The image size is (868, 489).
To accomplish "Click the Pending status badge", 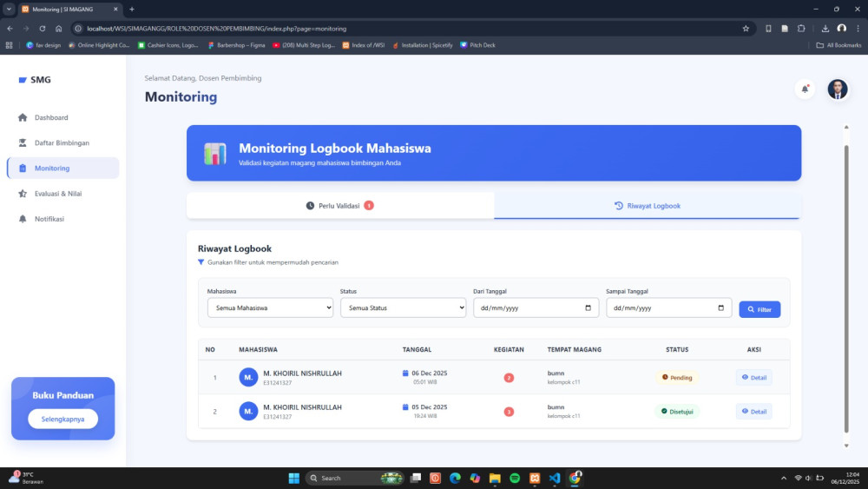I will [677, 377].
